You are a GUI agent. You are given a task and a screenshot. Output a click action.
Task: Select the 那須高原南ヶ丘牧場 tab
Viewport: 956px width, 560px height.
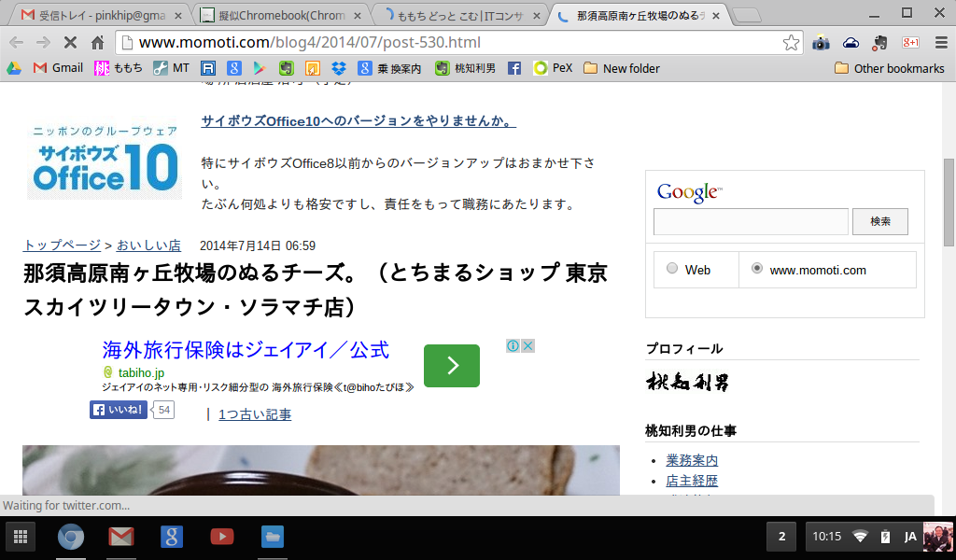click(639, 16)
